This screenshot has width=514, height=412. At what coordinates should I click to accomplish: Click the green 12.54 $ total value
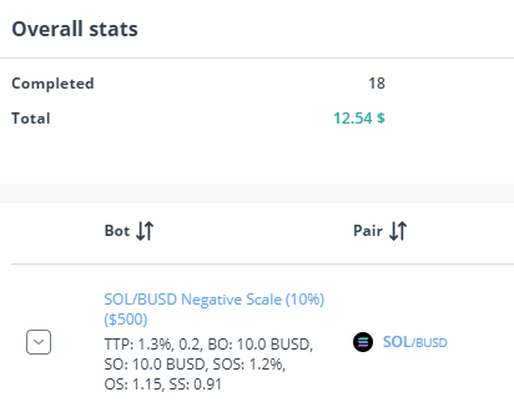[x=359, y=118]
